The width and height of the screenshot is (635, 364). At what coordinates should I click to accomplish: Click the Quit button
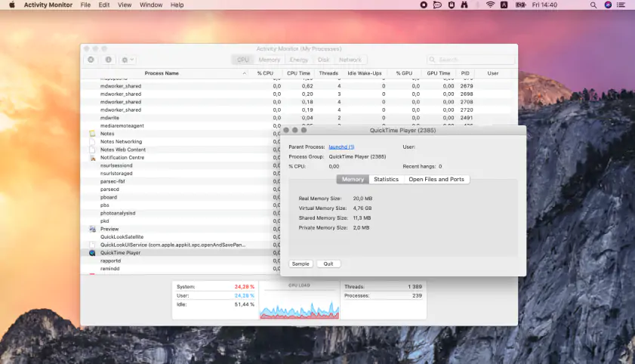pos(328,264)
